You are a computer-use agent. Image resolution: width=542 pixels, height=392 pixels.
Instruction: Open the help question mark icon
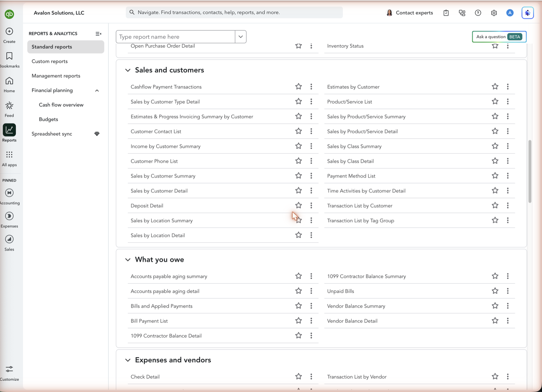tap(478, 13)
